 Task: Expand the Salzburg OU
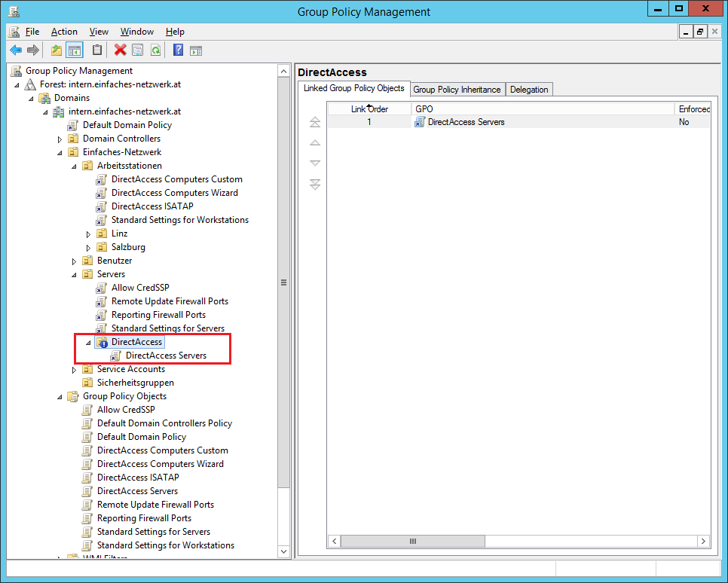(88, 247)
